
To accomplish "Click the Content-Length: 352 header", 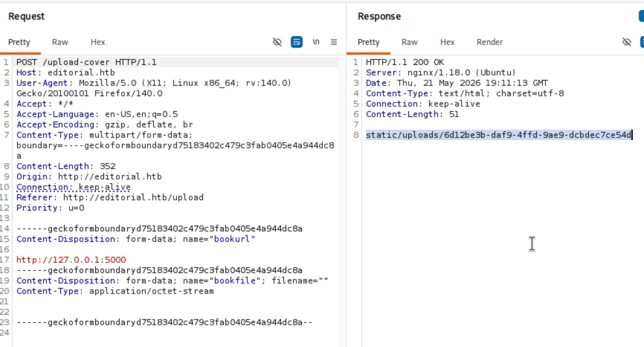I will (66, 166).
